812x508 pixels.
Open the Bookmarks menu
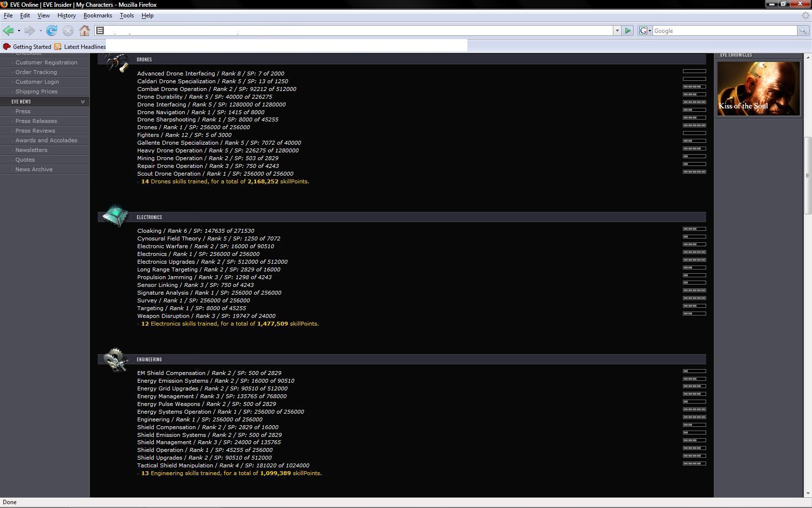pyautogui.click(x=98, y=15)
